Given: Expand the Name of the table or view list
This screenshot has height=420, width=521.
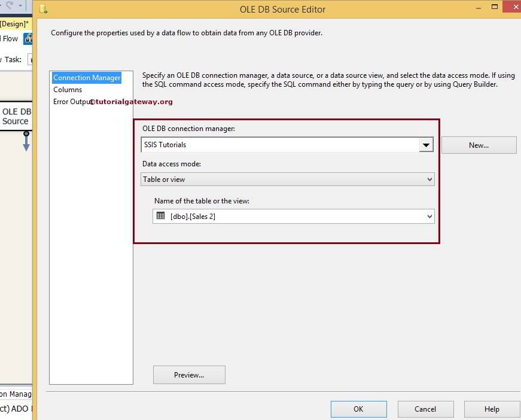Looking at the screenshot, I should point(429,217).
